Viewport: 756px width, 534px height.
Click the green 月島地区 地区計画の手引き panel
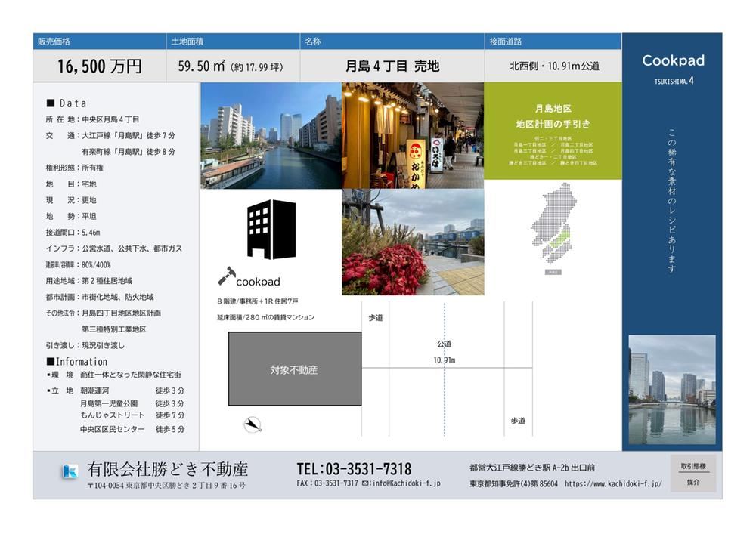pos(552,131)
